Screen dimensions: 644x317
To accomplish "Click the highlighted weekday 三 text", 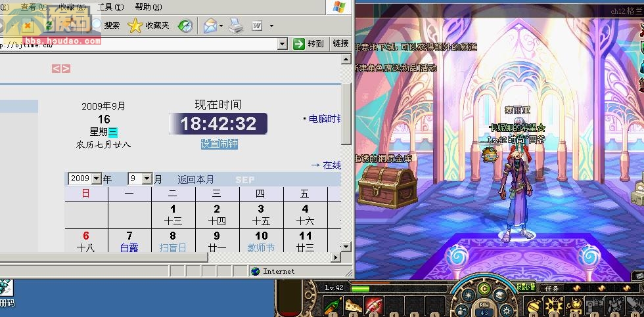I will click(x=113, y=132).
